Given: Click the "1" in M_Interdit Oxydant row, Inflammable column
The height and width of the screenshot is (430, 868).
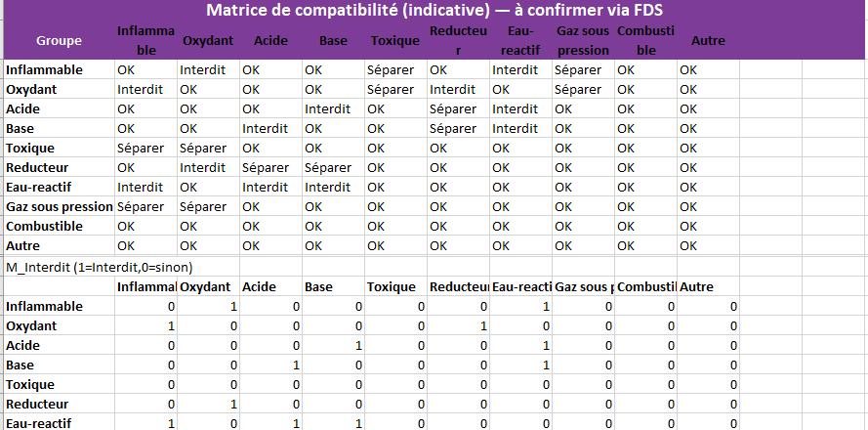Looking at the screenshot, I should pyautogui.click(x=169, y=326).
